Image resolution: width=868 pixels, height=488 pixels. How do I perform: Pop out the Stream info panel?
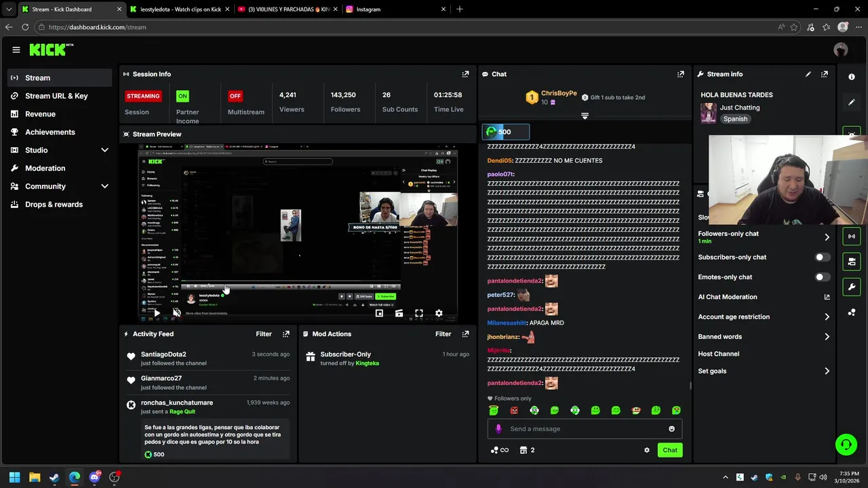tap(825, 74)
